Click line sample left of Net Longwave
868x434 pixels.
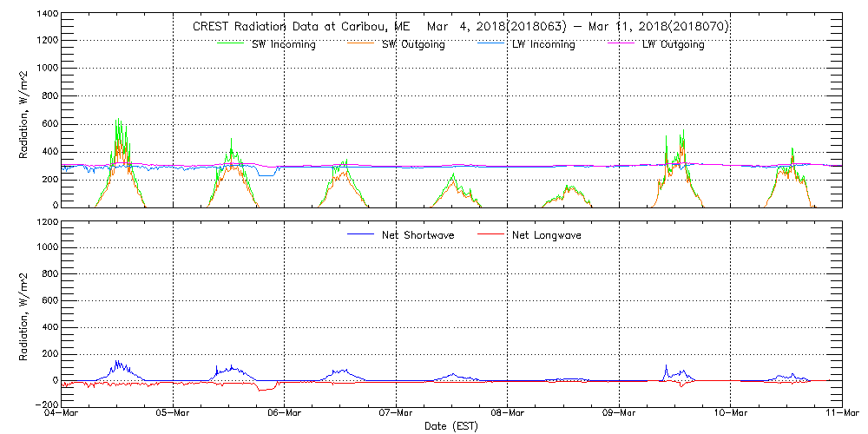[x=491, y=234]
